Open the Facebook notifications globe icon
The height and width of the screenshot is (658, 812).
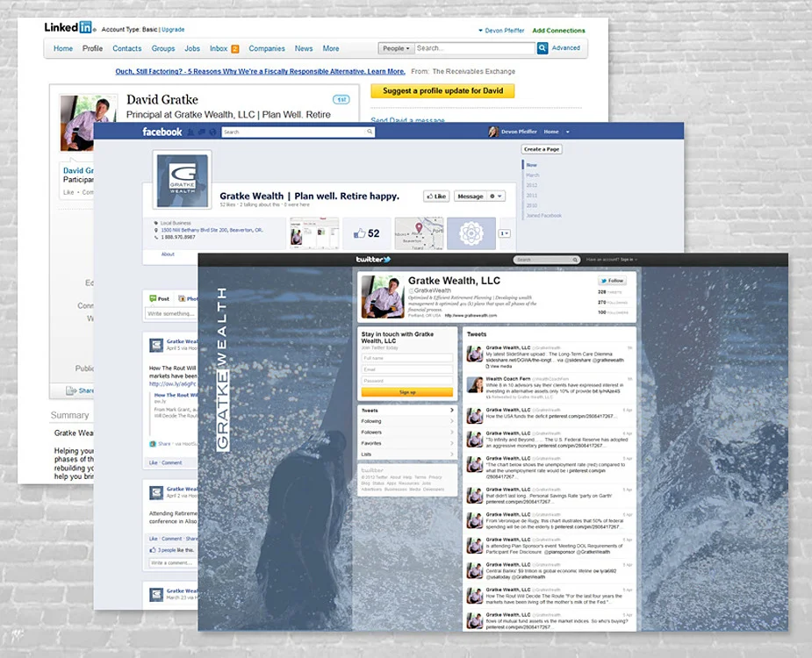pos(212,132)
